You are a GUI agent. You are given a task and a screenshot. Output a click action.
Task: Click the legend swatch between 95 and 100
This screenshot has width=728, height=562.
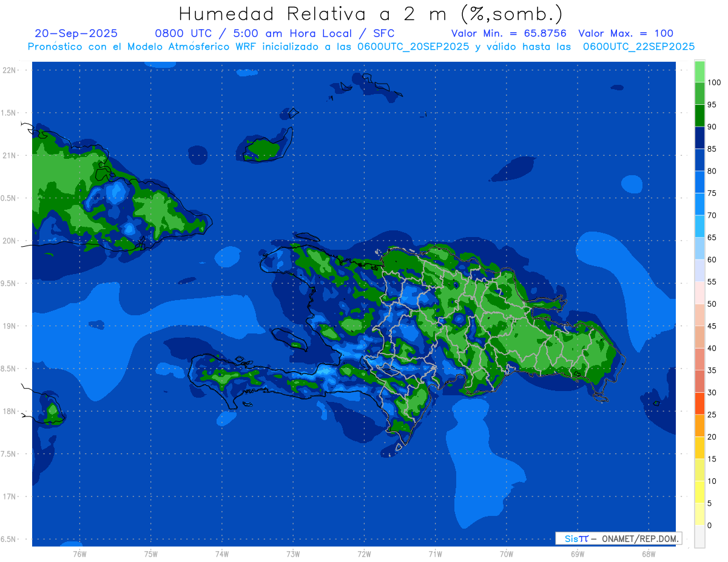click(699, 93)
